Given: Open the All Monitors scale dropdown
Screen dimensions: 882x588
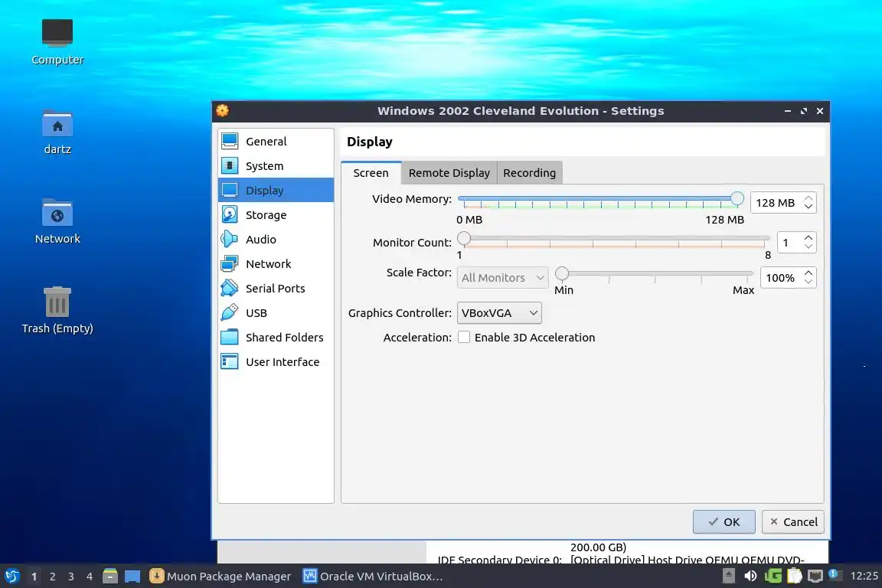Looking at the screenshot, I should (503, 277).
